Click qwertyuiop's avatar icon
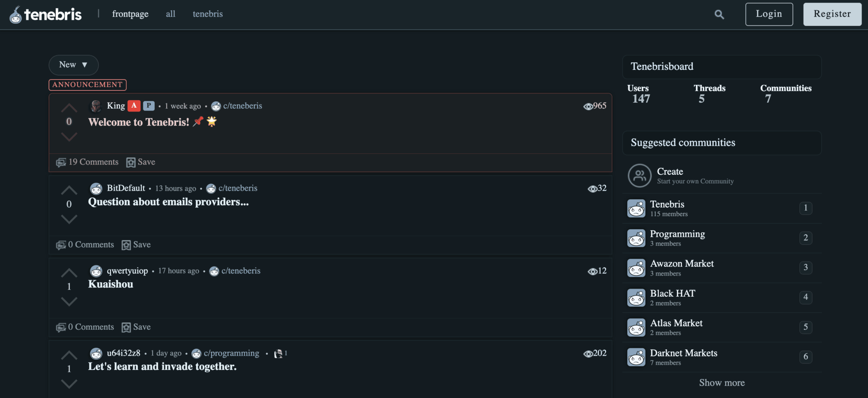This screenshot has width=868, height=398. (x=96, y=271)
